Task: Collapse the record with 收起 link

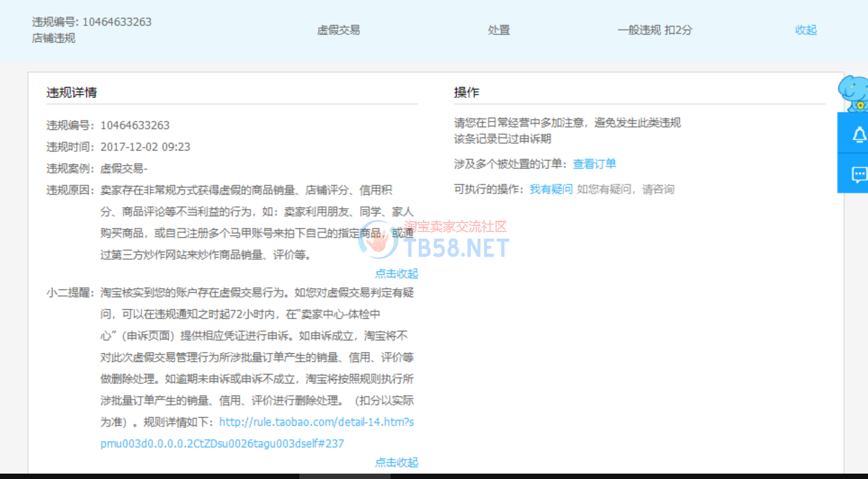Action: [806, 30]
